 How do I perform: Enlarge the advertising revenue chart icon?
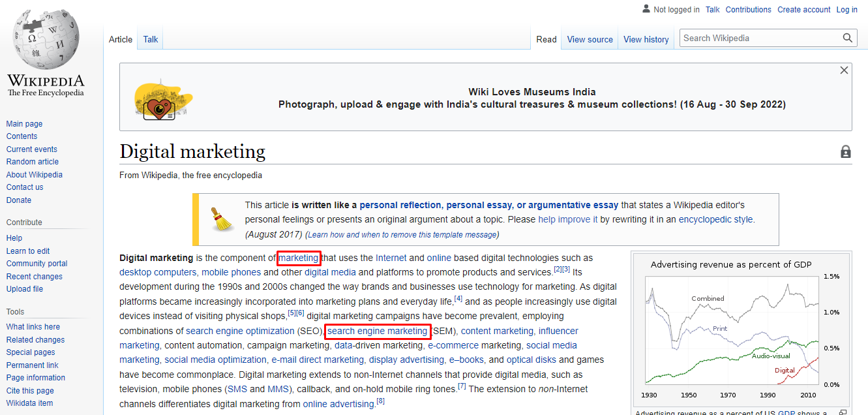point(843,412)
